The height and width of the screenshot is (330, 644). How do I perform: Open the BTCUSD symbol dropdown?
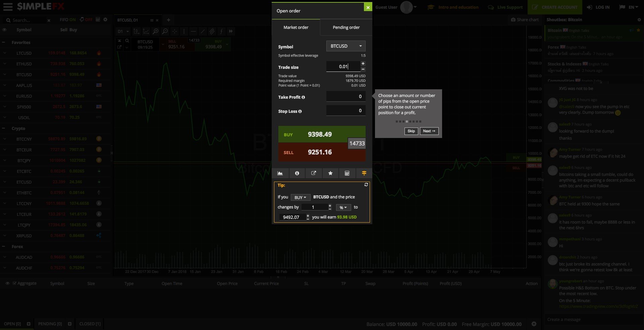coord(346,46)
